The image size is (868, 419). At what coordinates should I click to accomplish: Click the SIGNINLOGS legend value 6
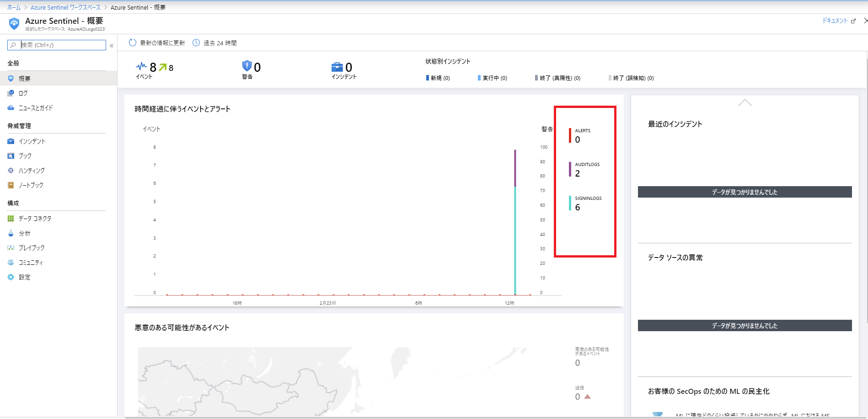578,207
